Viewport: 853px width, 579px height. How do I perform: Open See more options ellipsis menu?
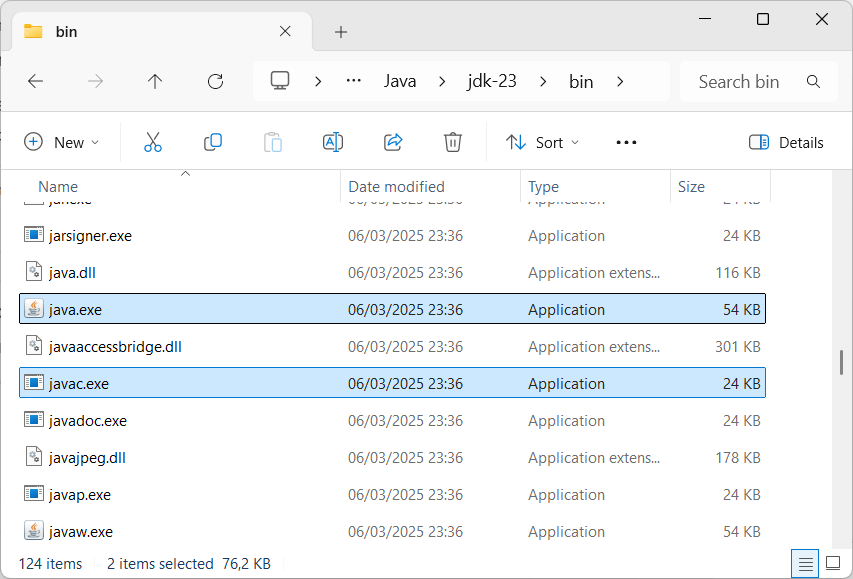tap(626, 143)
